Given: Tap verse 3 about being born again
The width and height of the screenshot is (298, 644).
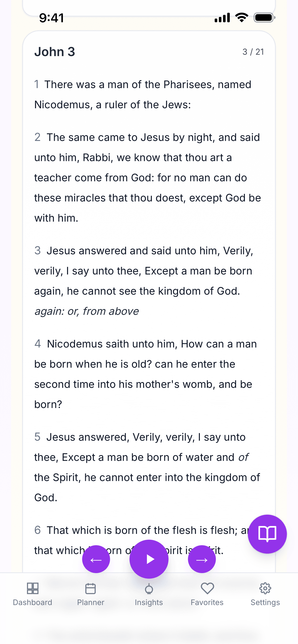Looking at the screenshot, I should point(144,271).
